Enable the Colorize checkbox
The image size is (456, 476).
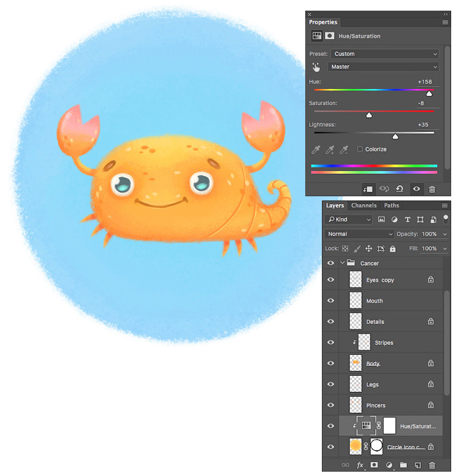coord(360,149)
